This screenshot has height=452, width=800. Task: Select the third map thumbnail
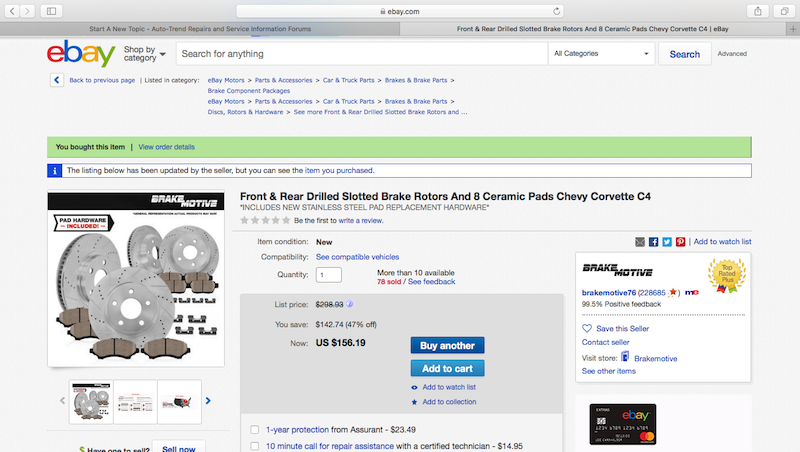coord(179,401)
